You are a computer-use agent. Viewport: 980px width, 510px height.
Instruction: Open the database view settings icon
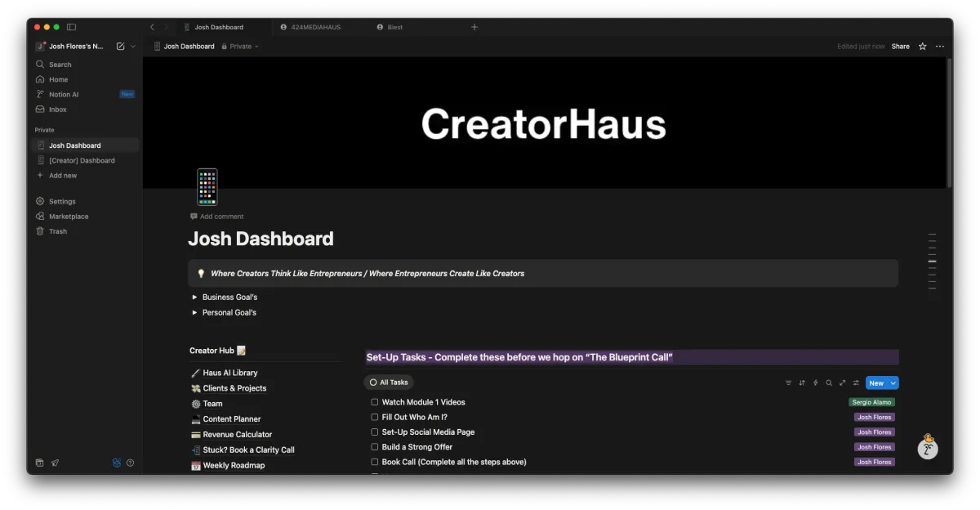point(856,382)
